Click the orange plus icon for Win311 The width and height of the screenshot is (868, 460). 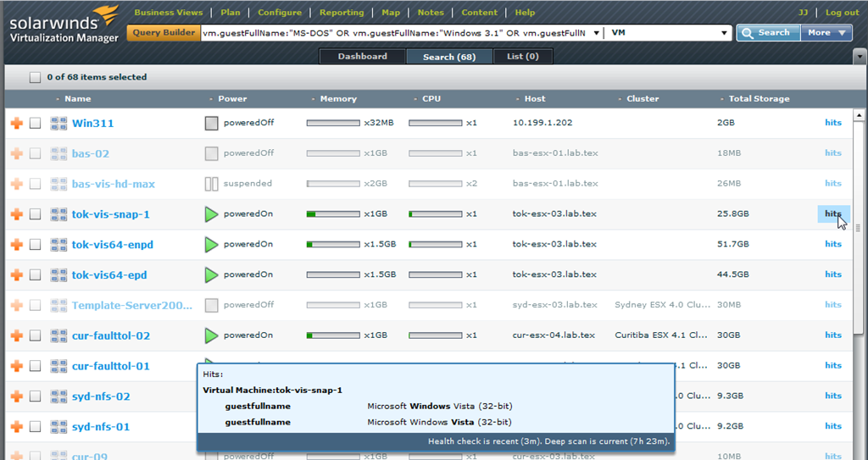(x=17, y=123)
